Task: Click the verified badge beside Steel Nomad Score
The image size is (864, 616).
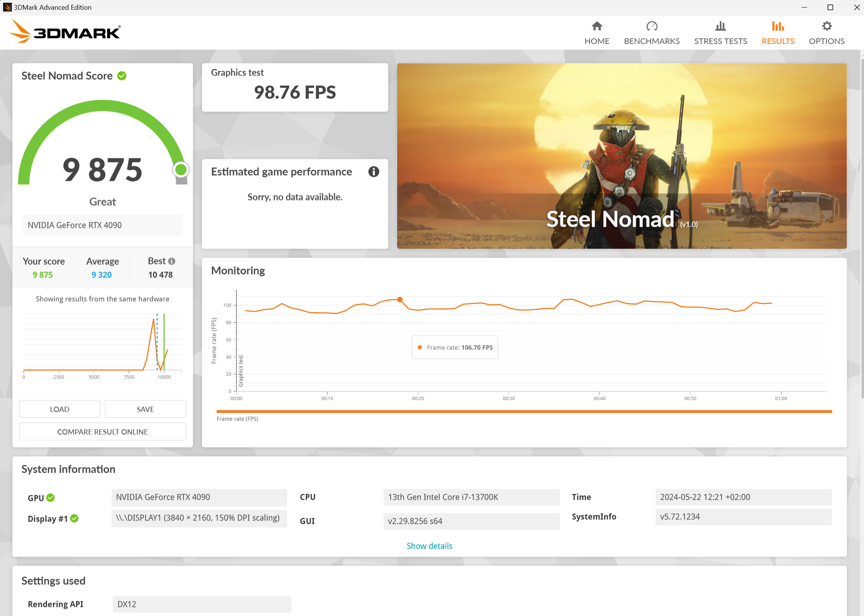Action: pos(121,76)
